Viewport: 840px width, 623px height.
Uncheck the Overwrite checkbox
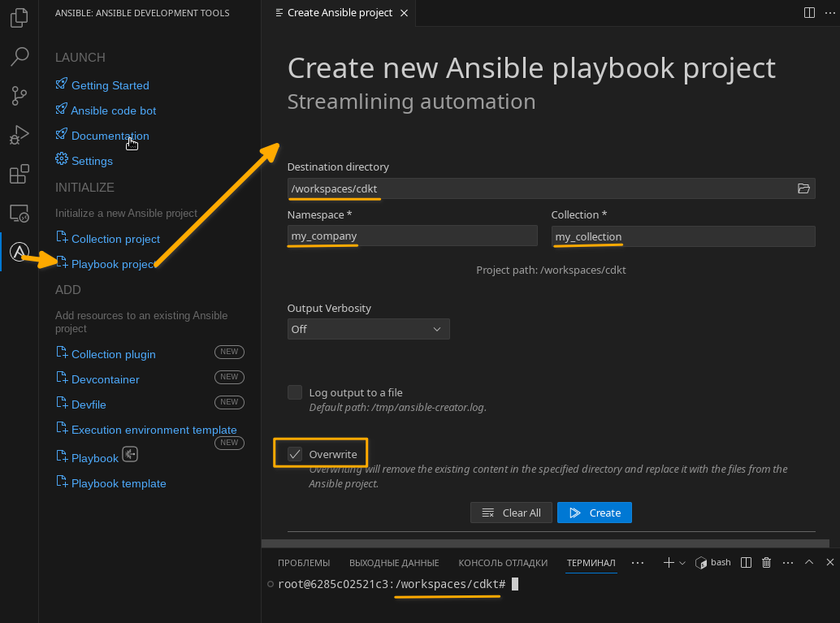pyautogui.click(x=295, y=454)
